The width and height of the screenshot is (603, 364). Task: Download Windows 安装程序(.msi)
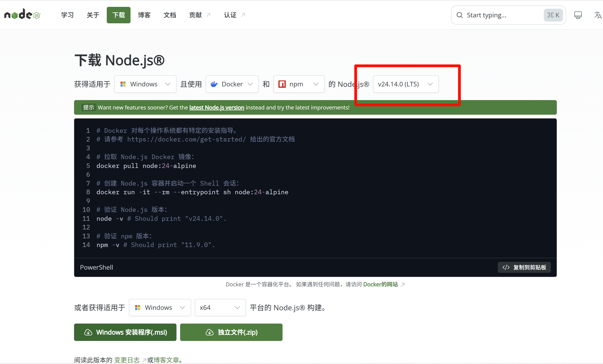pos(125,332)
